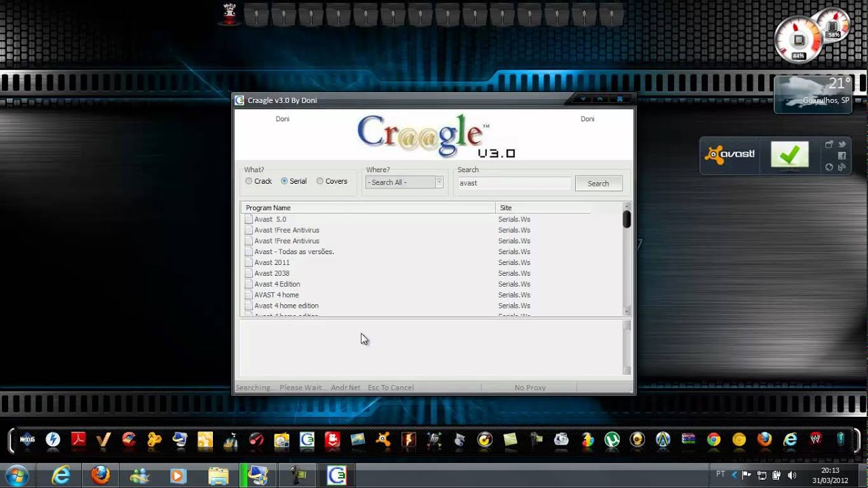Open Internet Explorer on the taskbar

tap(61, 476)
